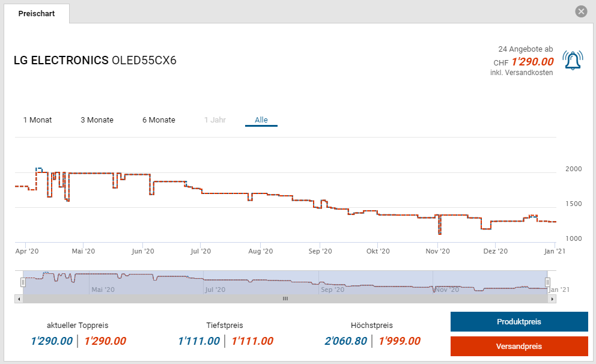This screenshot has width=596, height=364.
Task: Select the Alle time range
Action: click(x=261, y=120)
